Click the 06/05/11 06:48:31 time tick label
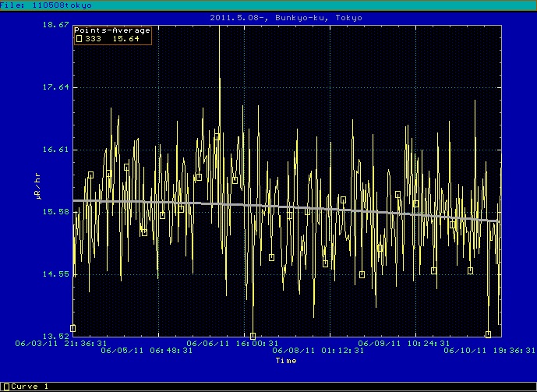The width and height of the screenshot is (537, 392). click(147, 351)
